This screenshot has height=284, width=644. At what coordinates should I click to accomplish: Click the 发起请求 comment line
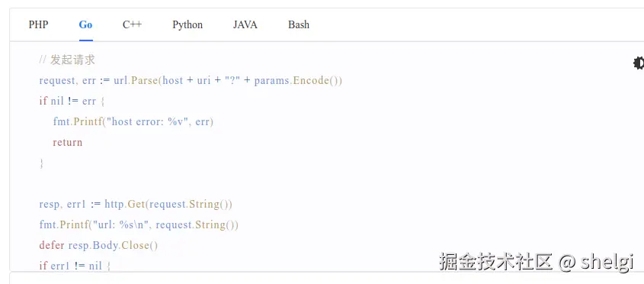pyautogui.click(x=67, y=60)
